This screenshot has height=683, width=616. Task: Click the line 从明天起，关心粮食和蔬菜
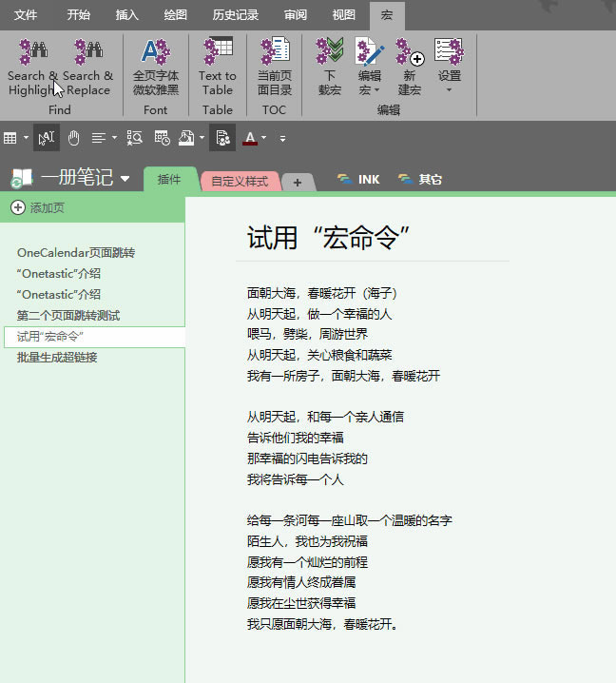coord(319,355)
